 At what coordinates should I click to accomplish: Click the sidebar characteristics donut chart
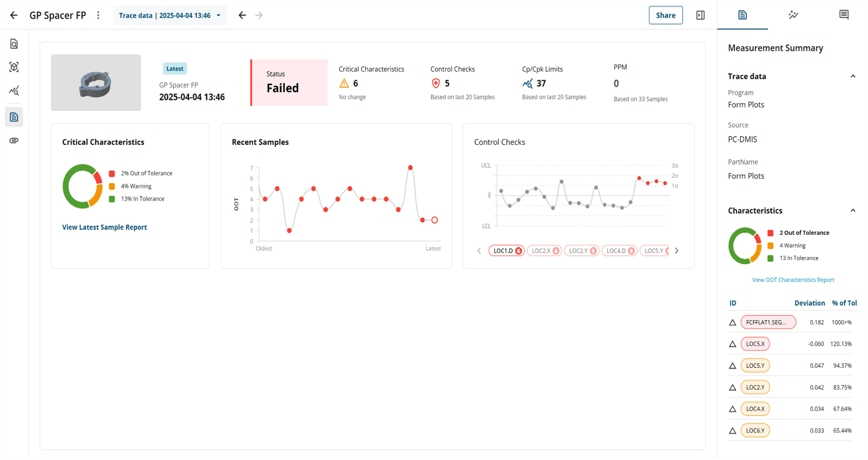point(745,246)
